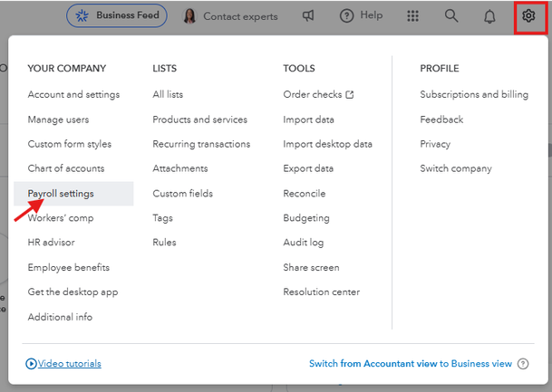Image resolution: width=552 pixels, height=392 pixels.
Task: Switch from Accountant view to Business view
Action: (410, 364)
